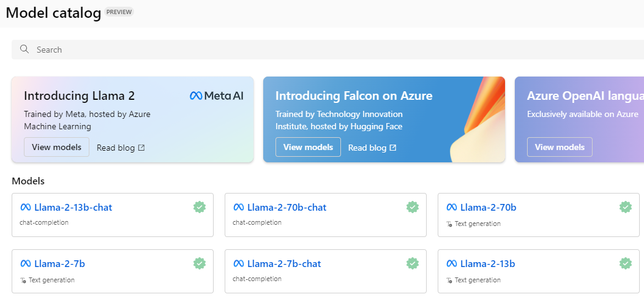This screenshot has height=305, width=644.
Task: Select the Llama-2-7b model title
Action: (x=59, y=264)
